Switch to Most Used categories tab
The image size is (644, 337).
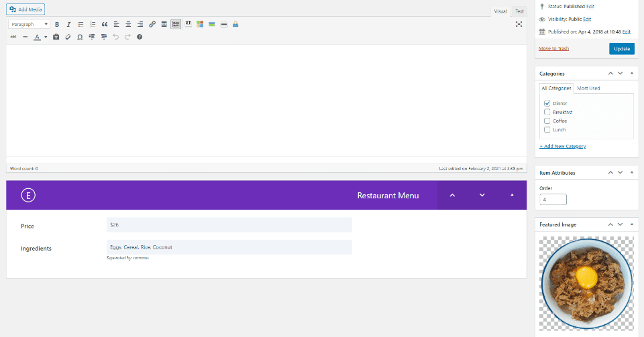pyautogui.click(x=588, y=88)
